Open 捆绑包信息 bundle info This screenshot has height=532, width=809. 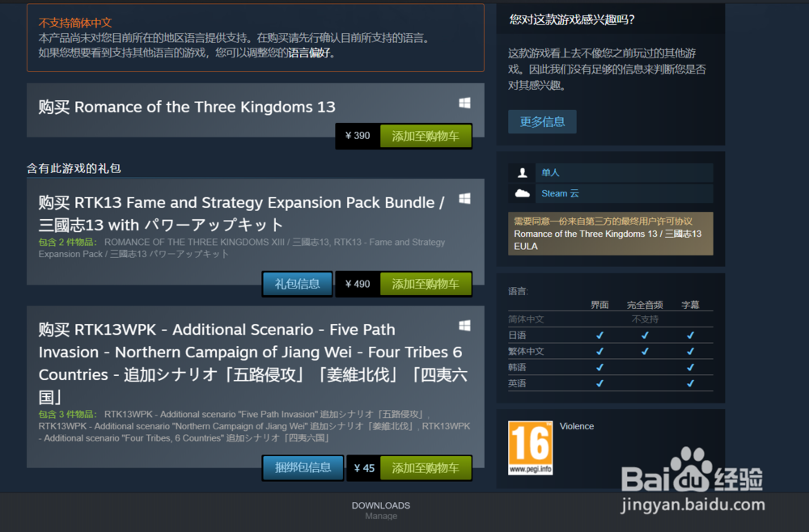click(303, 467)
